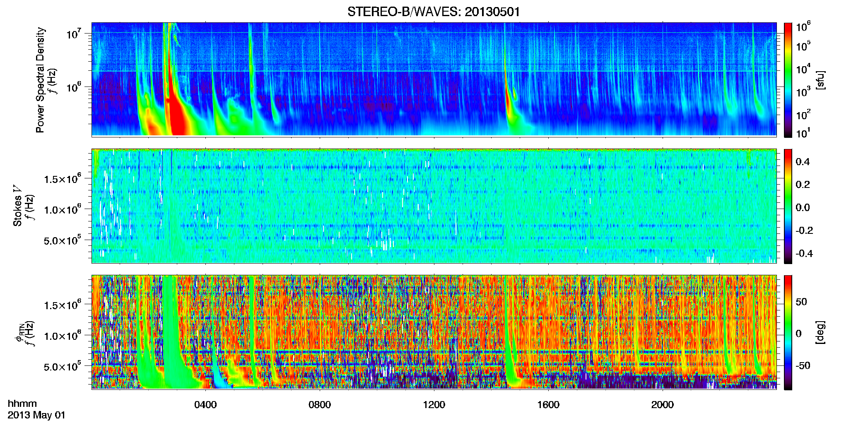Click the '2000' time tick label

(663, 405)
